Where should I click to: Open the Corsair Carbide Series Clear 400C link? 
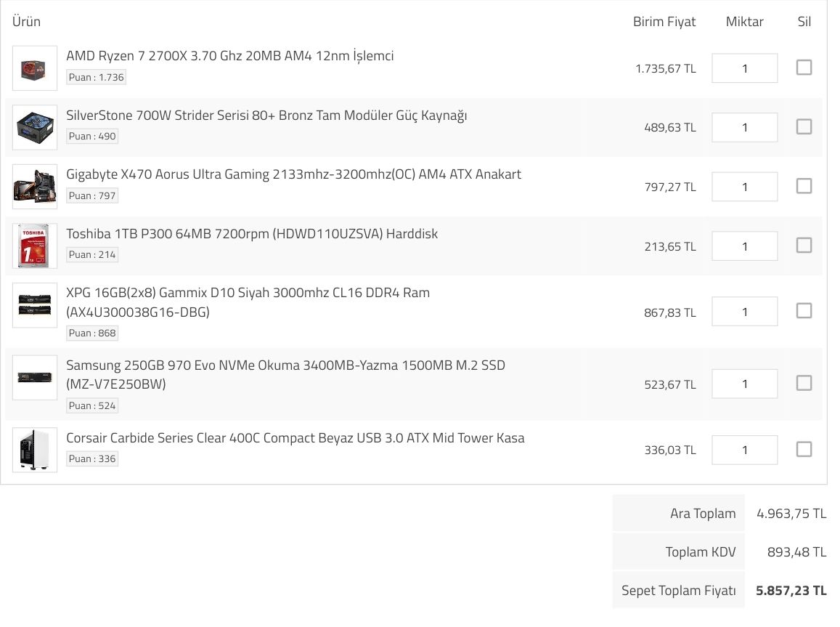pos(295,438)
